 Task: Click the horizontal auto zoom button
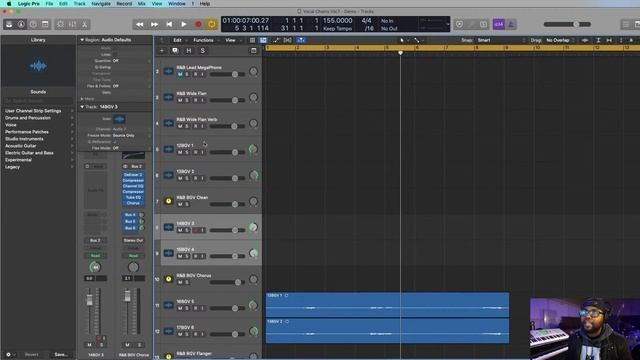[x=609, y=40]
